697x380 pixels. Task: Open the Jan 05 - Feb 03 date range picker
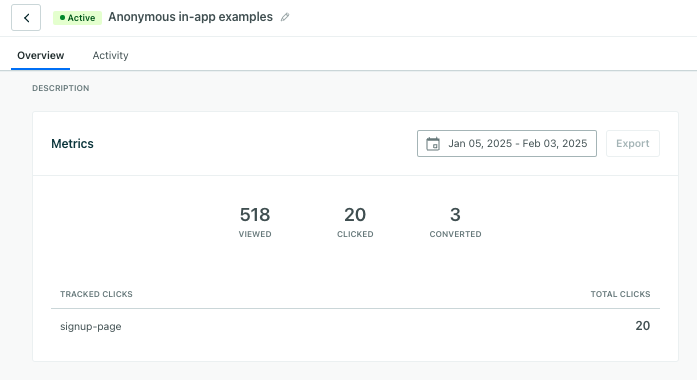[x=507, y=144]
